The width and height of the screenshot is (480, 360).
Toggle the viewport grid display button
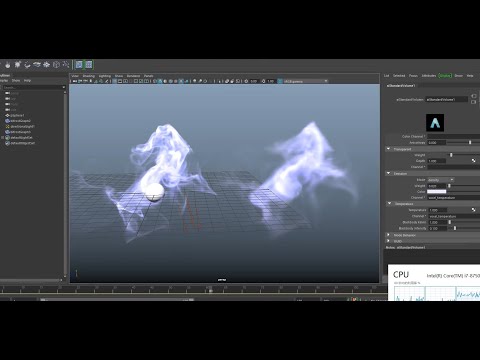pyautogui.click(x=115, y=81)
